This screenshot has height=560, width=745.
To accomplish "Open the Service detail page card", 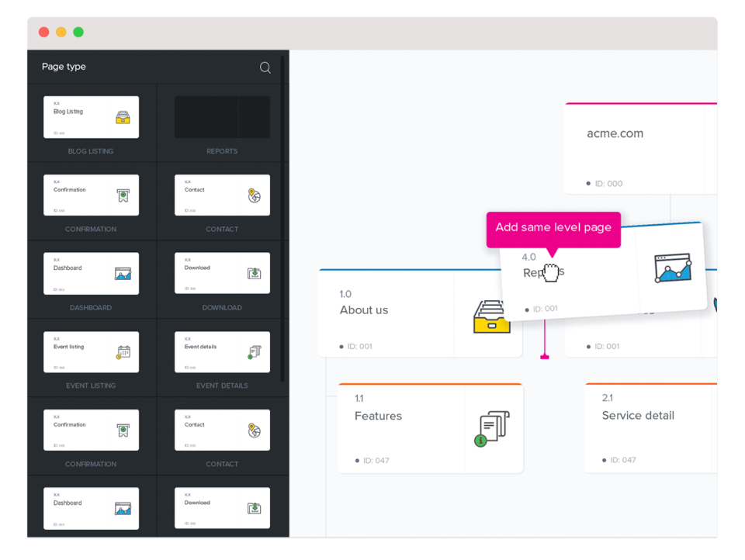I will [x=650, y=428].
